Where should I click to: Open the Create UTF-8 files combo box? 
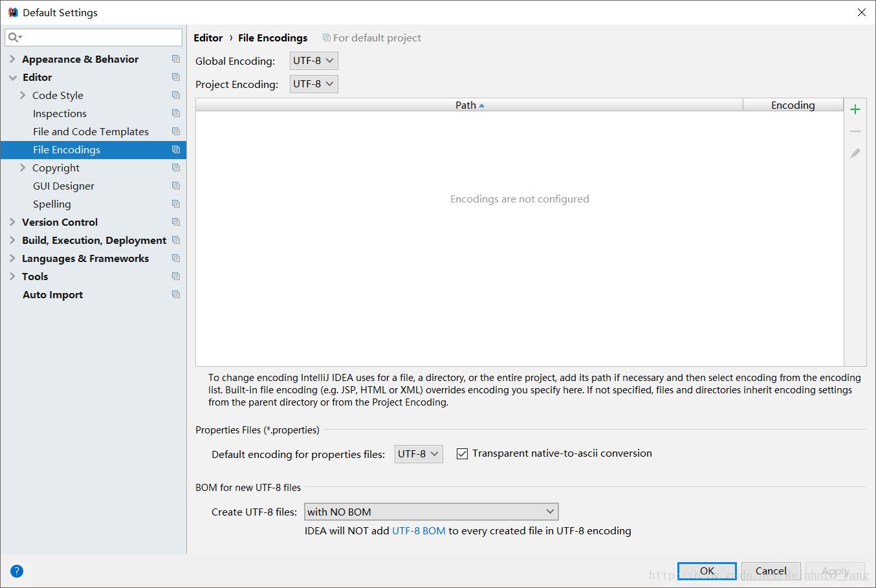pos(432,512)
